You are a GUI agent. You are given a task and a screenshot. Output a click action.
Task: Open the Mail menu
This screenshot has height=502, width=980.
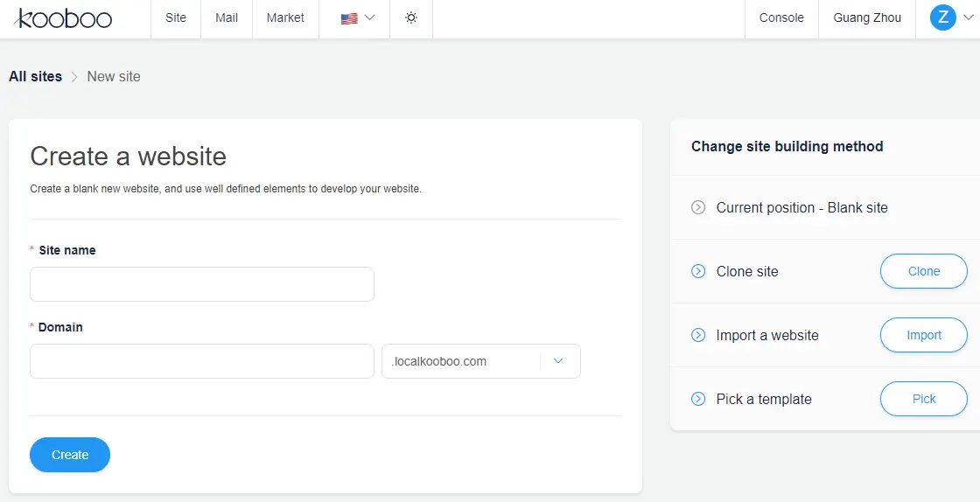(227, 18)
